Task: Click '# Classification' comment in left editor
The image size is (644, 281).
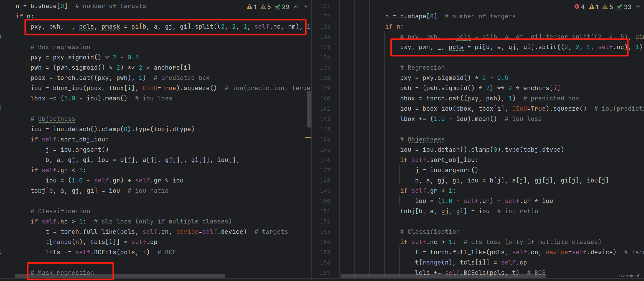Action: [60, 211]
